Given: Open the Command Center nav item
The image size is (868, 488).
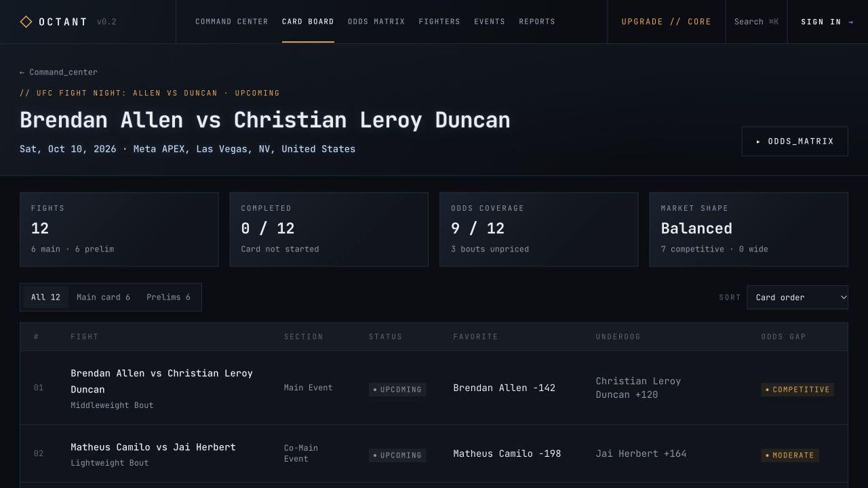Looking at the screenshot, I should (231, 22).
